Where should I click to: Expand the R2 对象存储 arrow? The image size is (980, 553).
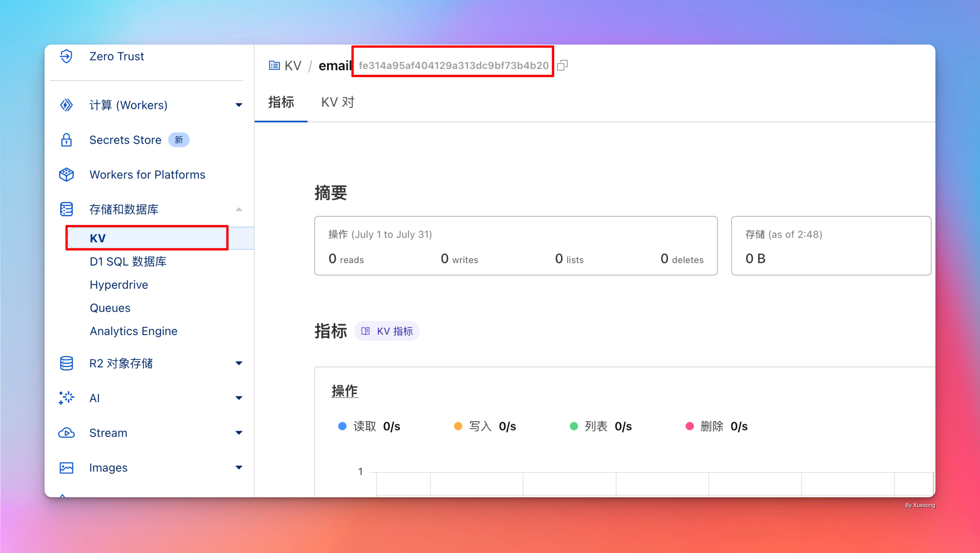click(239, 363)
